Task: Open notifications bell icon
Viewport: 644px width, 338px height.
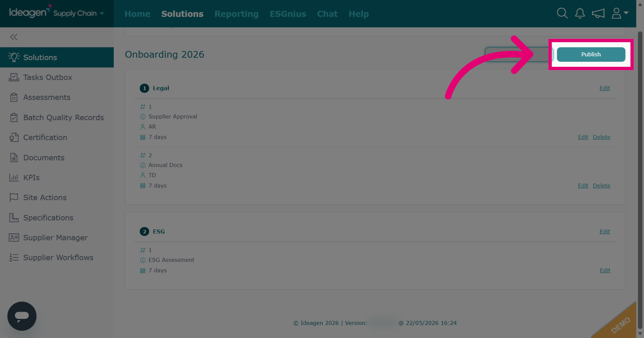Action: pyautogui.click(x=580, y=13)
